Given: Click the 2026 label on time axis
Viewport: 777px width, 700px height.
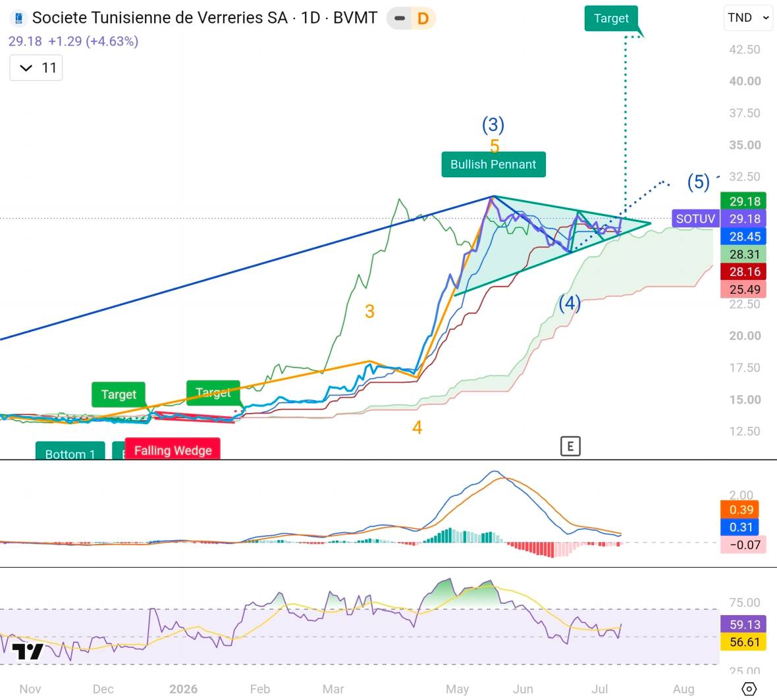Looking at the screenshot, I should point(183,689).
